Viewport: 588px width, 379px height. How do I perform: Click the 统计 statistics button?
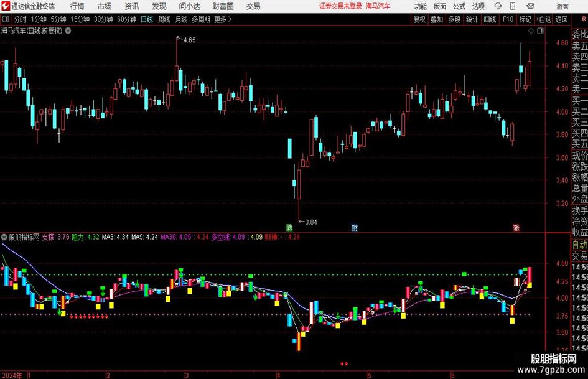pos(472,19)
